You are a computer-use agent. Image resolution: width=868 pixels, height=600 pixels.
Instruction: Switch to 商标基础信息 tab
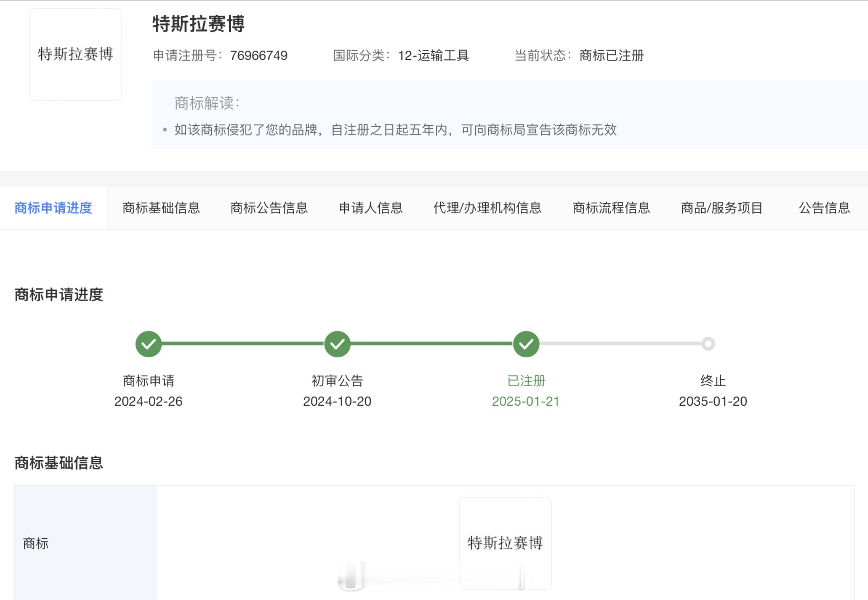coord(161,208)
